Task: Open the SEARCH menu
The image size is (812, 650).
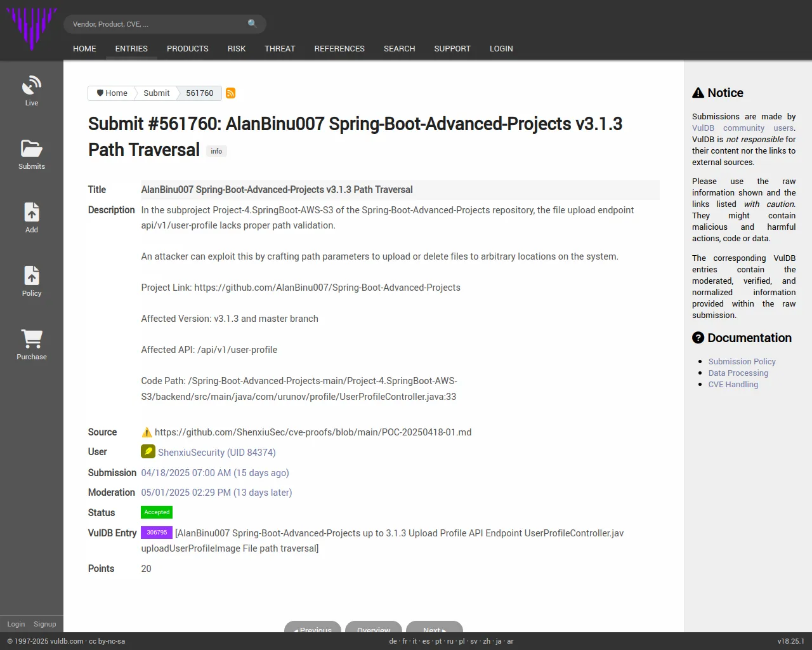Action: 400,49
